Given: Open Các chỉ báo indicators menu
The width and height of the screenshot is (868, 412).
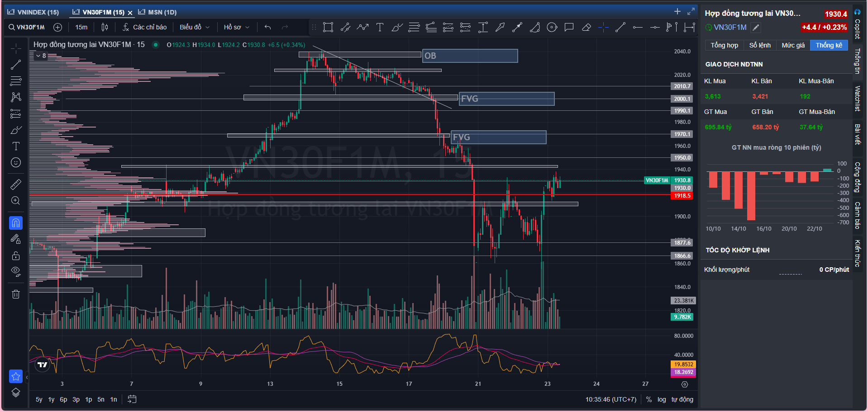Looking at the screenshot, I should [x=144, y=27].
